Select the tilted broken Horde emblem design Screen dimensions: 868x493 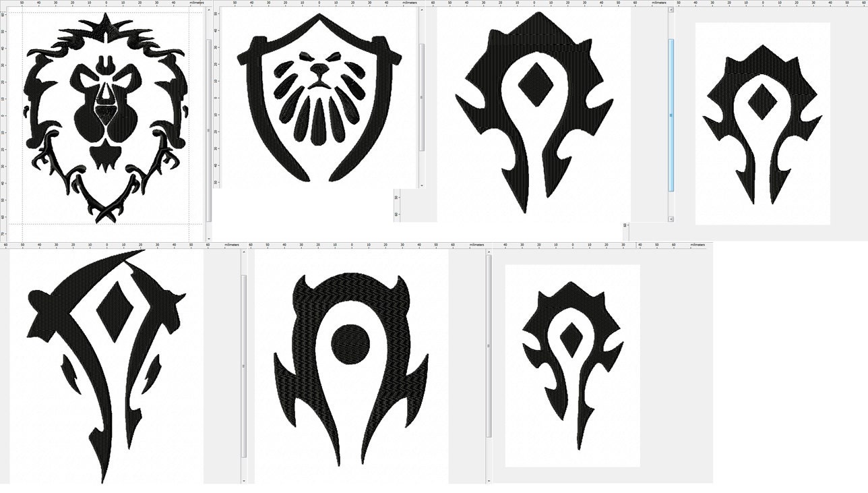pos(106,366)
